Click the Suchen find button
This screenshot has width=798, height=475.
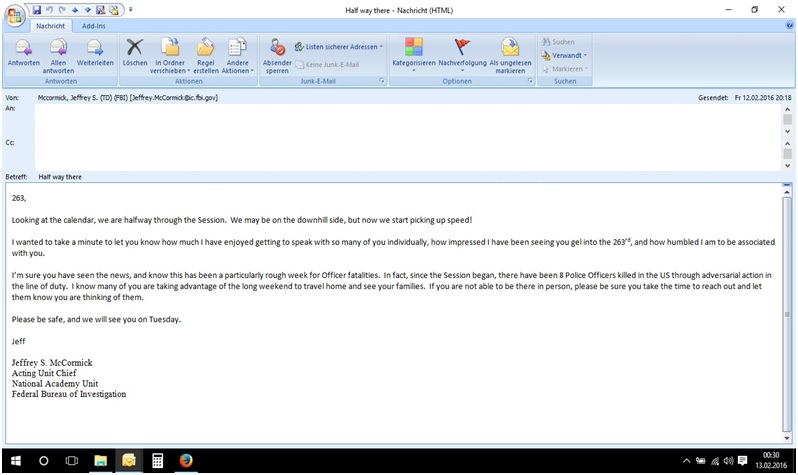click(x=558, y=42)
